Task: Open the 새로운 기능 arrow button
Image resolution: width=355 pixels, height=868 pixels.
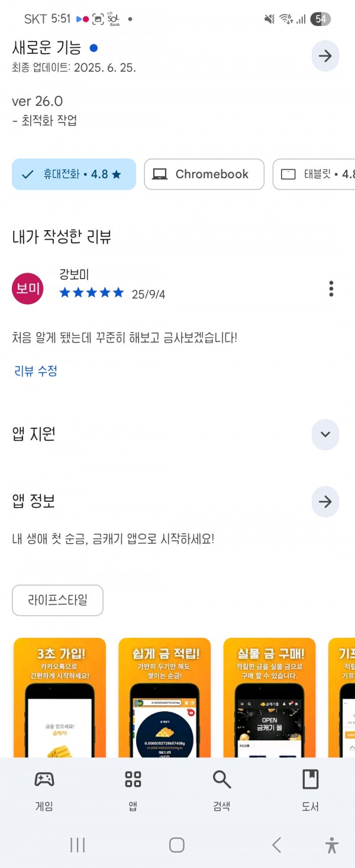Action: click(x=325, y=56)
